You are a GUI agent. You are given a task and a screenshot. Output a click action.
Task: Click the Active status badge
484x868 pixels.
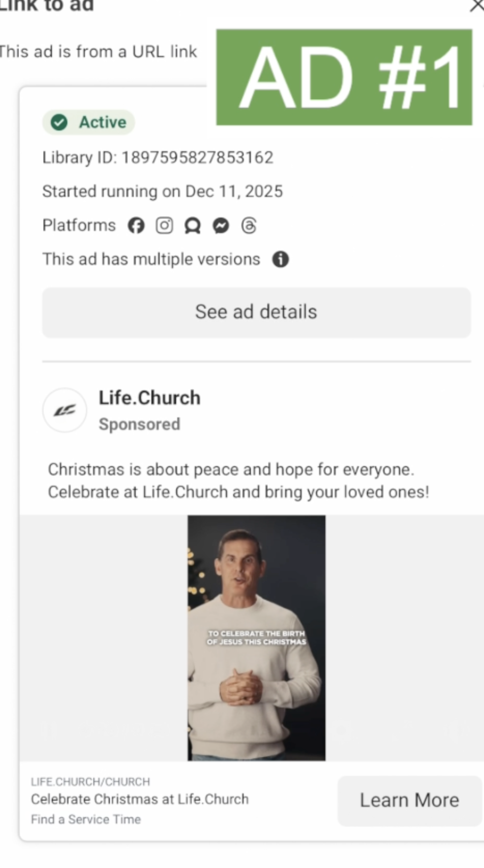coord(89,122)
